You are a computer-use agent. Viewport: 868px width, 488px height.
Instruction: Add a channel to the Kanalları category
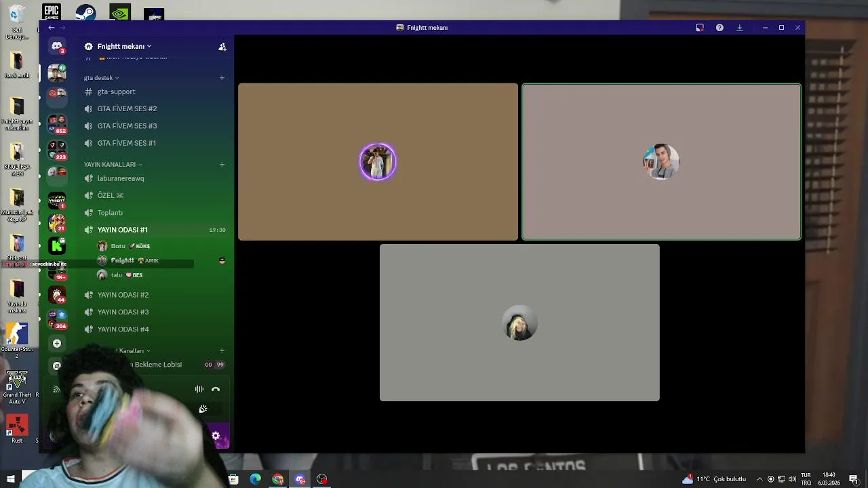pos(222,351)
